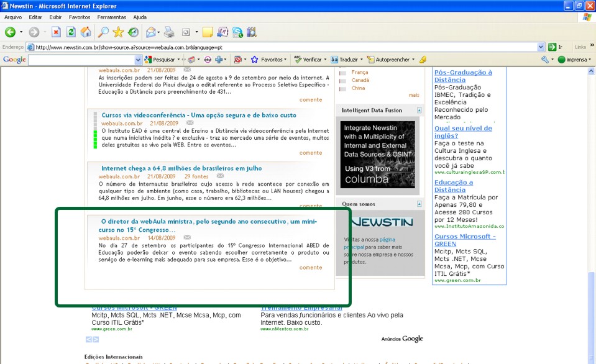
Task: Go back with the green Back arrow
Action: coord(11,32)
